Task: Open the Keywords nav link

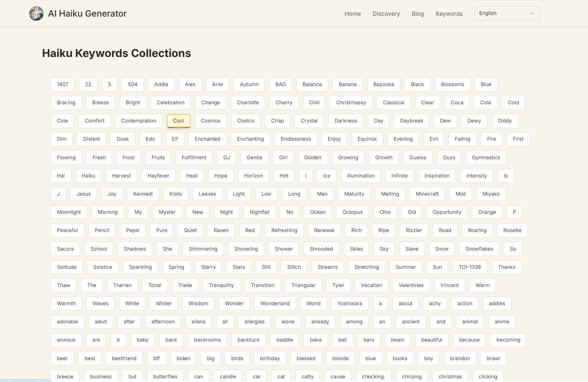Action: [449, 14]
